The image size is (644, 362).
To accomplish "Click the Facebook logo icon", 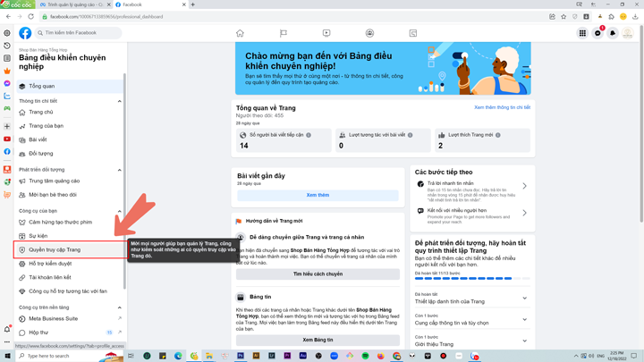I will point(25,33).
